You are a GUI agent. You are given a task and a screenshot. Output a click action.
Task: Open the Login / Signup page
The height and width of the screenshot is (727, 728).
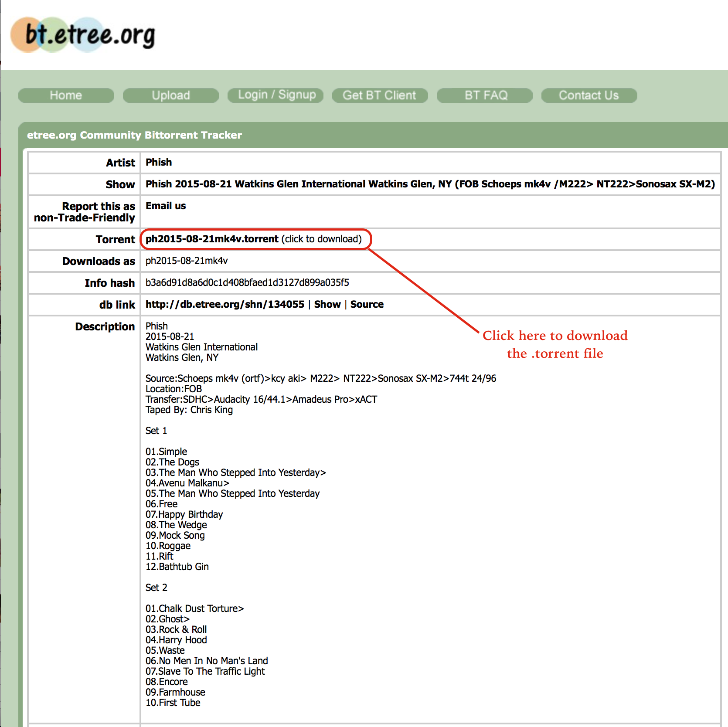point(276,95)
